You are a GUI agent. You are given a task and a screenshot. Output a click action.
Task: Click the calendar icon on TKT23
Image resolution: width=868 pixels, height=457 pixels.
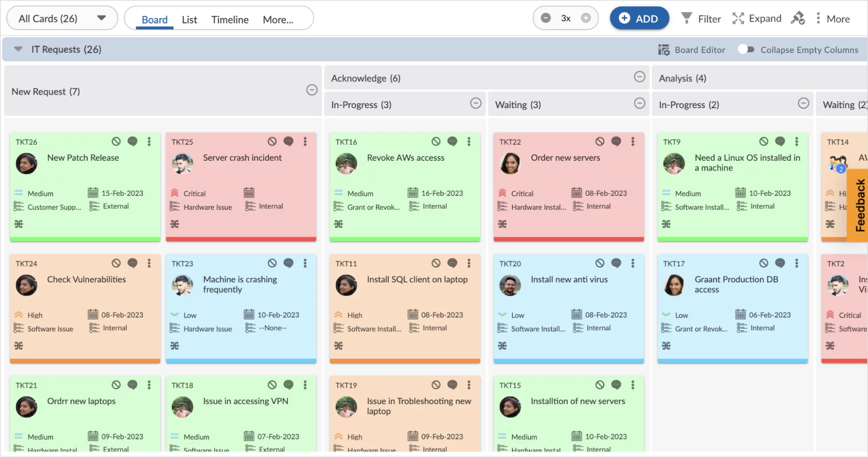coord(249,314)
